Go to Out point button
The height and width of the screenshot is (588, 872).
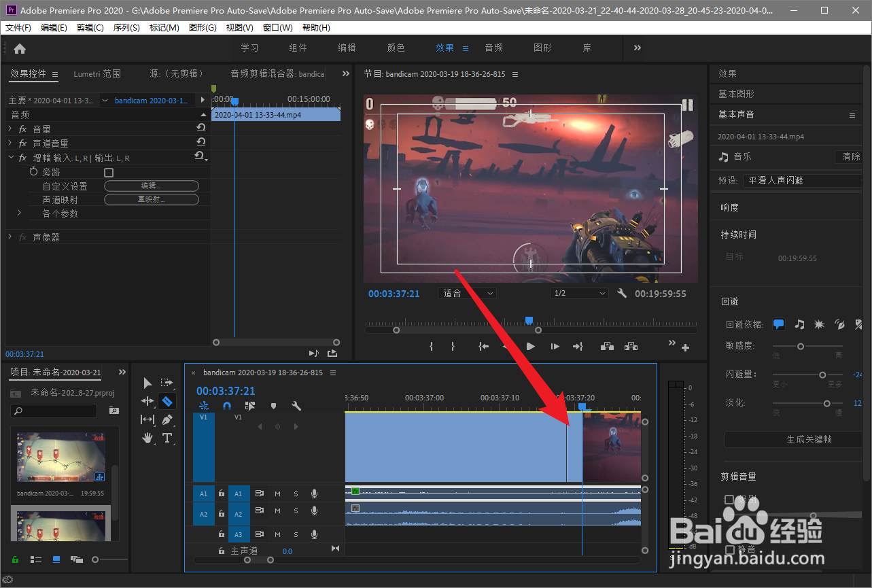[x=578, y=347]
